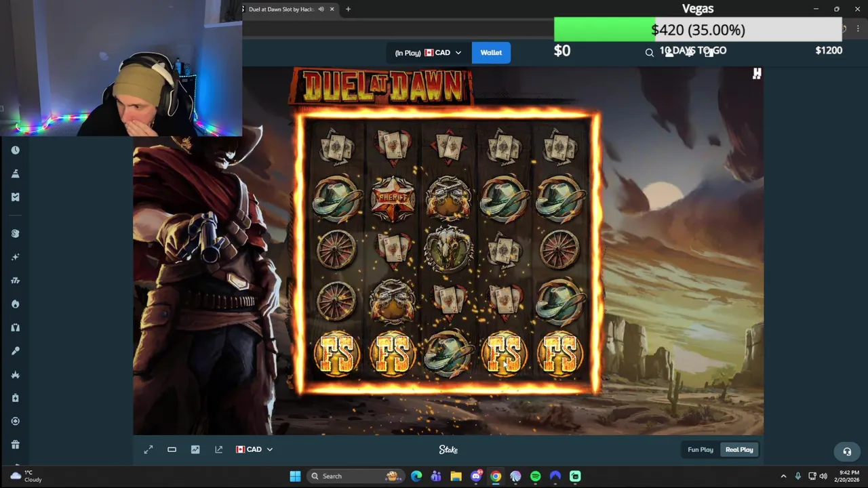Image resolution: width=868 pixels, height=488 pixels.
Task: Click the Stake logo below the game
Action: [448, 449]
